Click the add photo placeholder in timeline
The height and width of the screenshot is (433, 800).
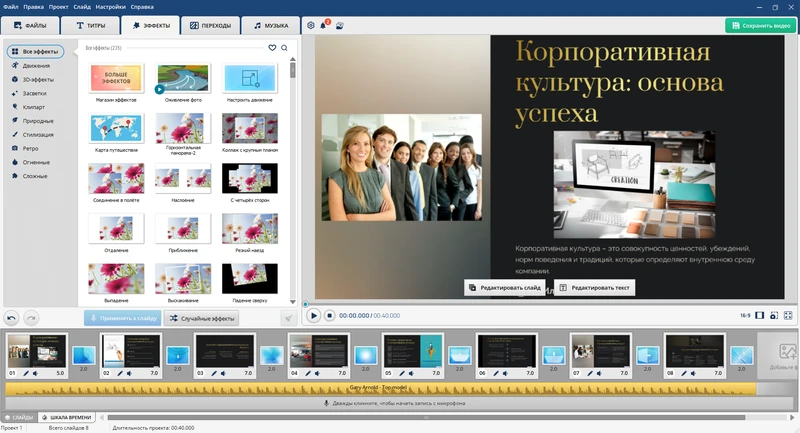tap(780, 355)
